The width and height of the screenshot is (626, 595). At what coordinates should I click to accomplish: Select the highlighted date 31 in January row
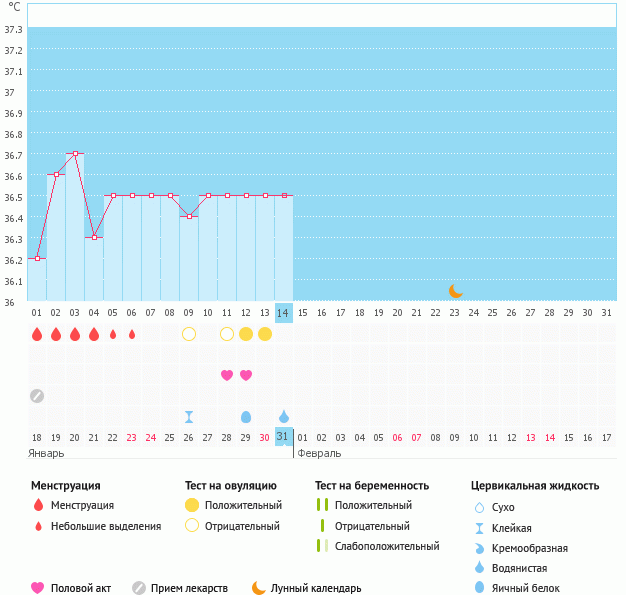point(284,437)
